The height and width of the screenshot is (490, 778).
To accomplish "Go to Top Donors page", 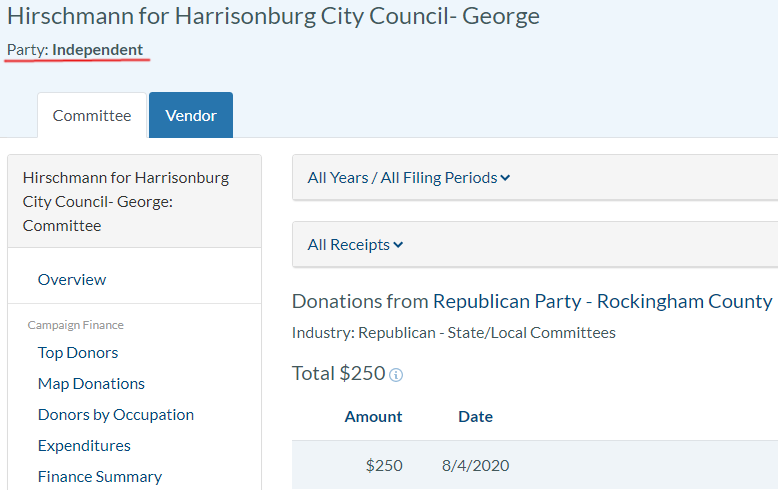I will [x=78, y=353].
